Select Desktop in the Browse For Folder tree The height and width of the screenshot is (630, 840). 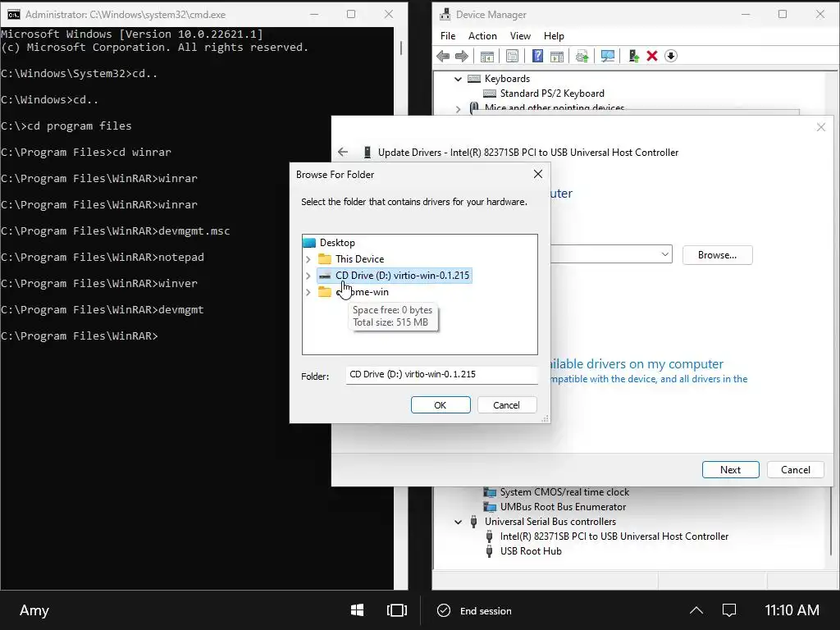[x=337, y=243]
